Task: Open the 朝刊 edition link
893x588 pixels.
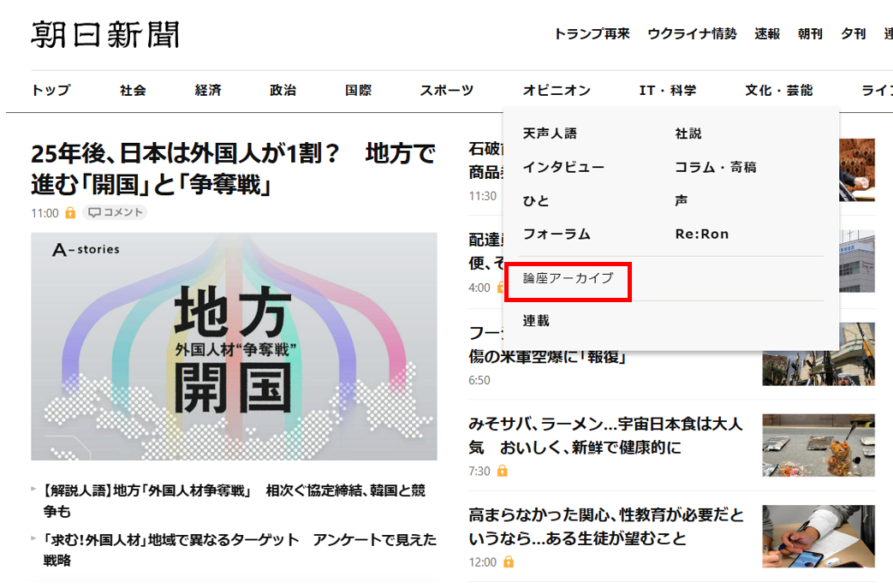Action: coord(810,34)
